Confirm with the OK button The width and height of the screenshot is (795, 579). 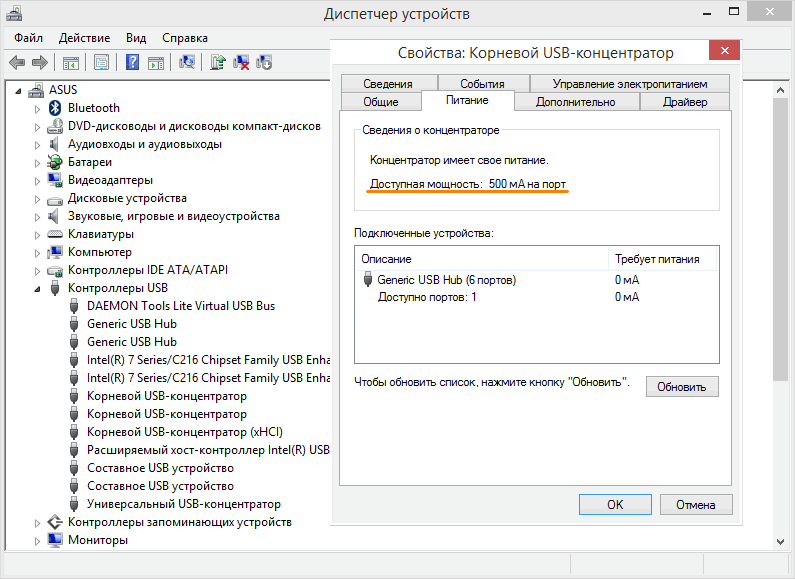(615, 504)
